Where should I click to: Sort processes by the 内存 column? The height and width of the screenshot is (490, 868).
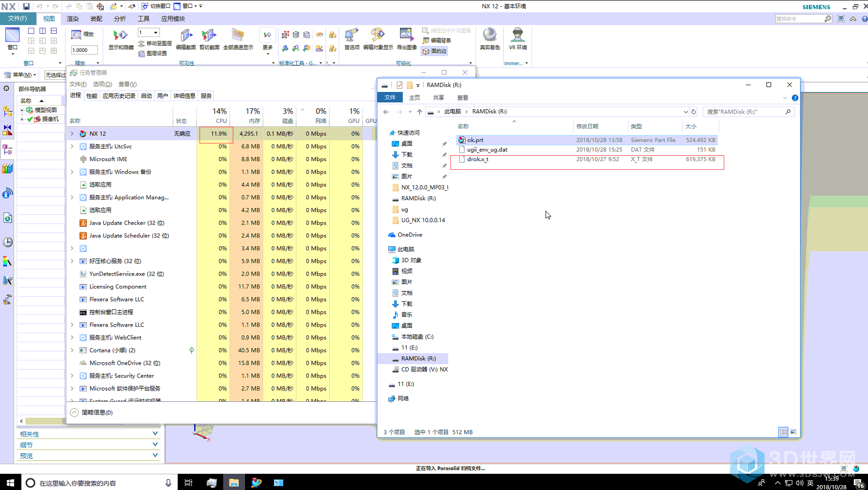[246, 116]
